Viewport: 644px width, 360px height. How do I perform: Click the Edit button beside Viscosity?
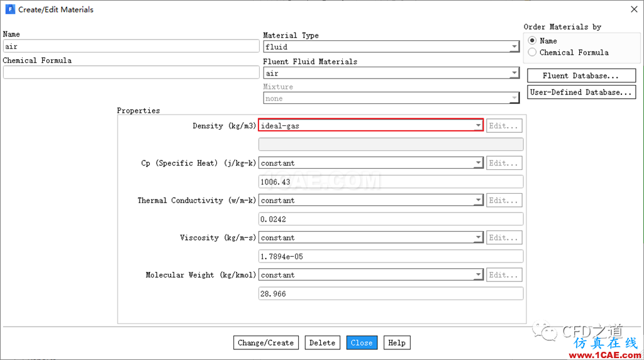(x=504, y=238)
